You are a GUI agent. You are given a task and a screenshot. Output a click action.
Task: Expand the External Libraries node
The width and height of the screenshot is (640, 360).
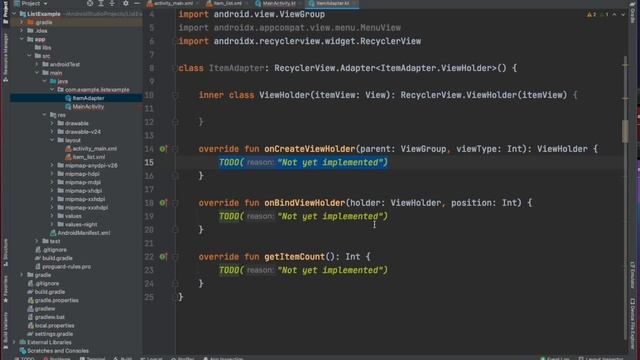[14, 342]
